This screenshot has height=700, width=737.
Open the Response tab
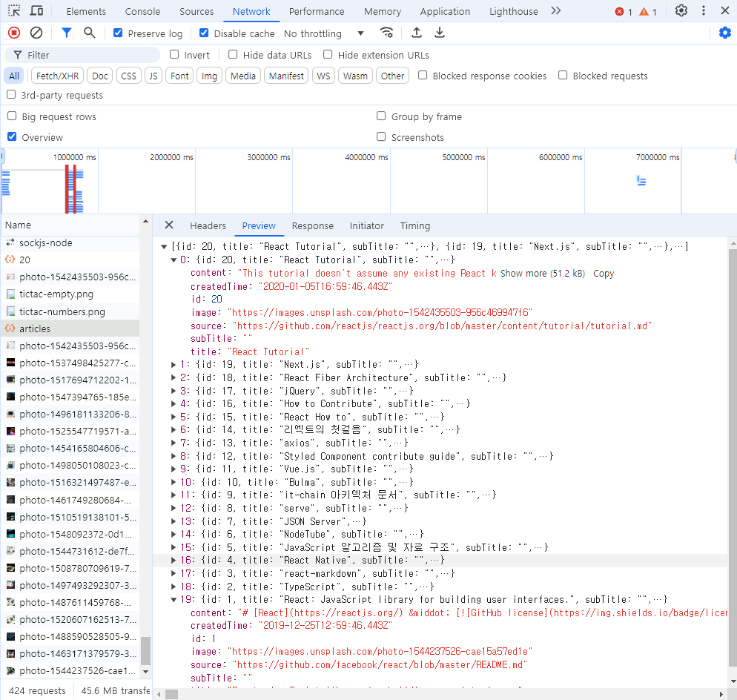[313, 225]
